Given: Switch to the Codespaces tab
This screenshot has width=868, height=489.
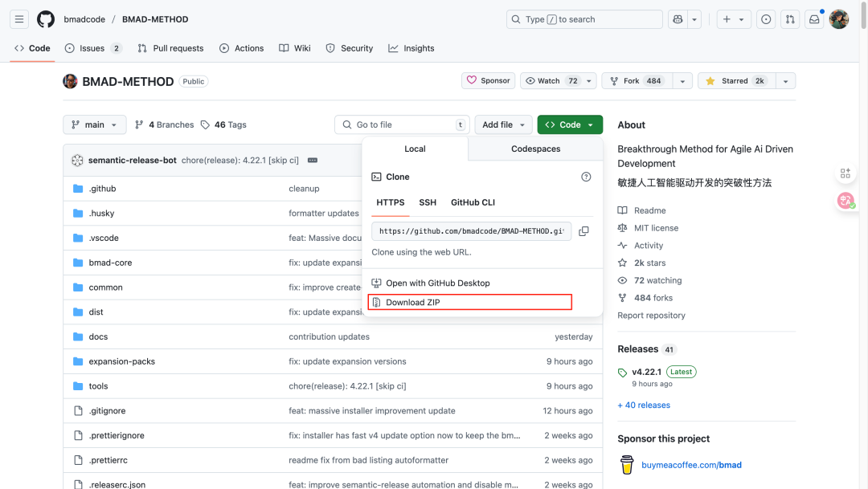Looking at the screenshot, I should pos(535,149).
